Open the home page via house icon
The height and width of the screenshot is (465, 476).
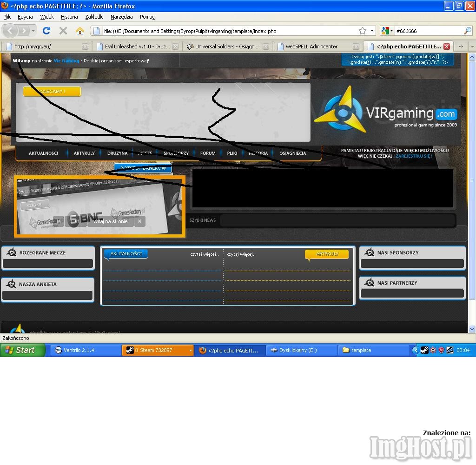[x=80, y=31]
